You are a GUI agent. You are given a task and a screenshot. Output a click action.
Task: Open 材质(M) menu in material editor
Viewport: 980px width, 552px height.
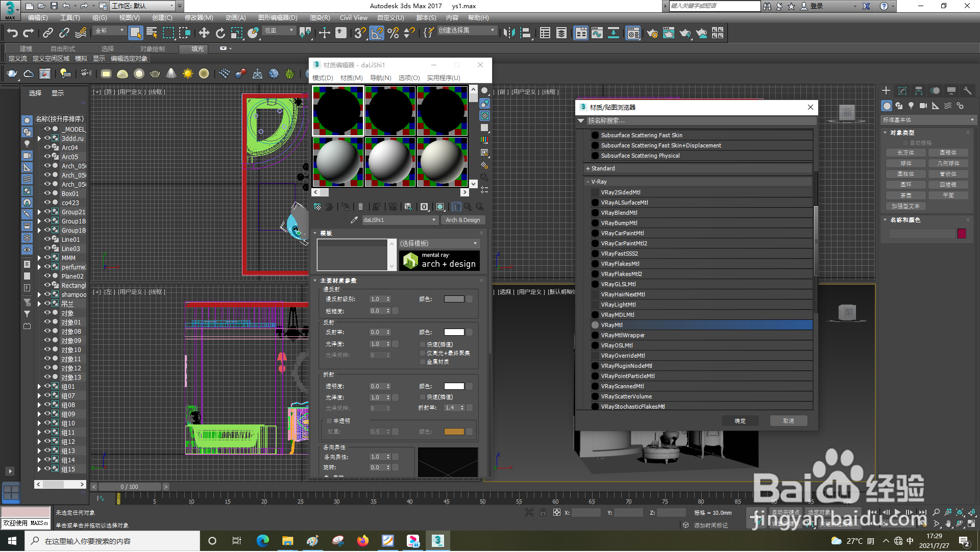[x=351, y=78]
